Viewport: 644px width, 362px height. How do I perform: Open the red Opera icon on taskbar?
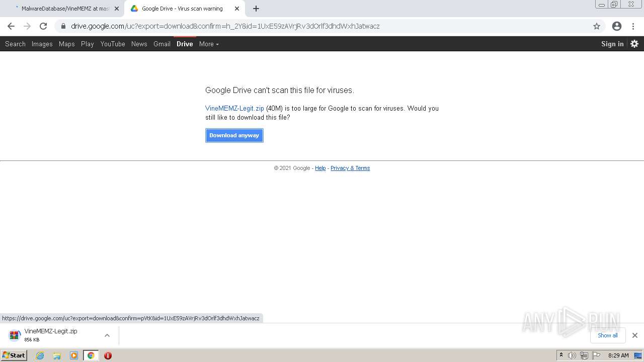click(x=108, y=355)
